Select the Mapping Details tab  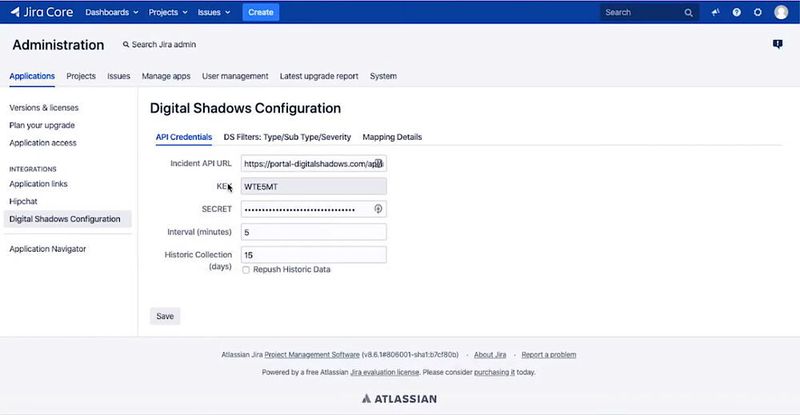(392, 137)
